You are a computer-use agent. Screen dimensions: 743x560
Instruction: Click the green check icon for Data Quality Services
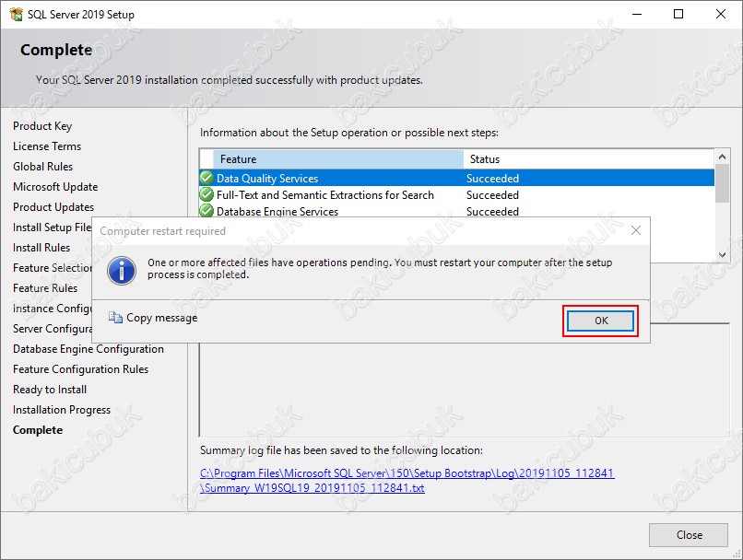206,178
